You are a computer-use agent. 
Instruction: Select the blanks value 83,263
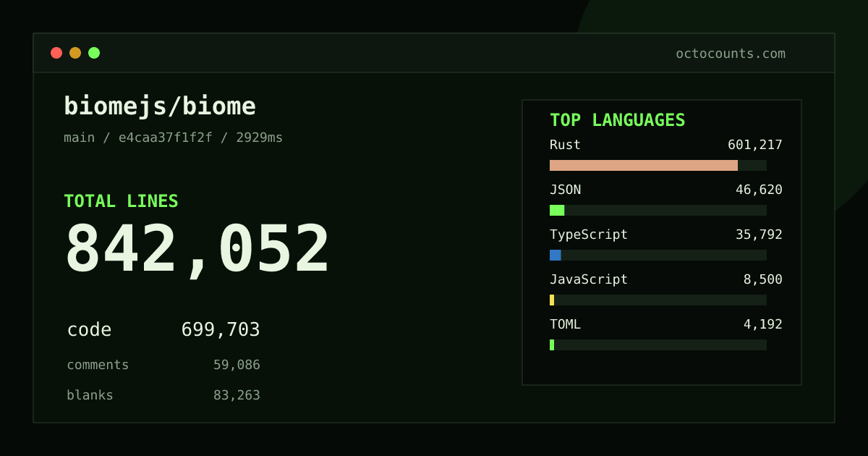click(237, 395)
